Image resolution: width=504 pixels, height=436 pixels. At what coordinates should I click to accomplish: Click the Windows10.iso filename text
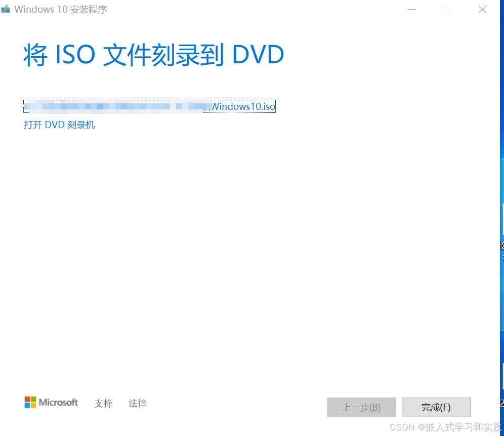click(243, 106)
